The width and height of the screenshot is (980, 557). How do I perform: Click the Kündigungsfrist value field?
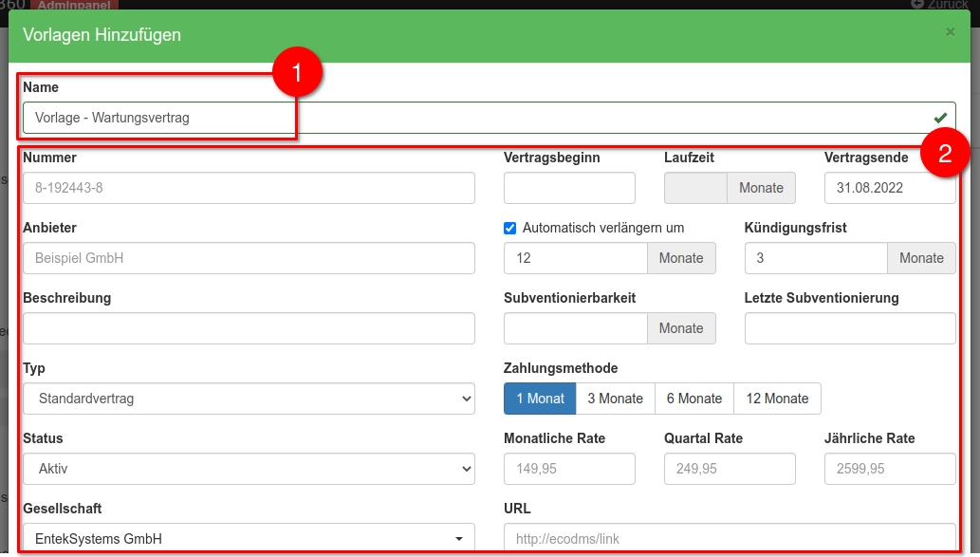816,258
